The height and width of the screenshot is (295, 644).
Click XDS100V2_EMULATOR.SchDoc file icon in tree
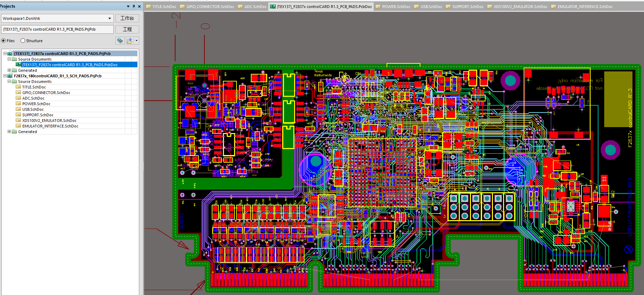pyautogui.click(x=18, y=121)
